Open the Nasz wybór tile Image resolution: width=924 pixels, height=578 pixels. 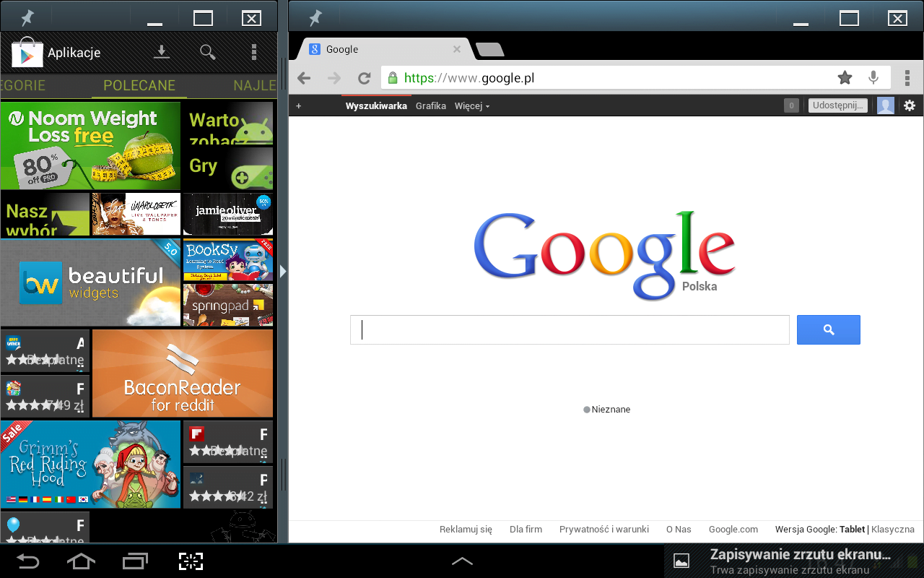click(x=45, y=214)
